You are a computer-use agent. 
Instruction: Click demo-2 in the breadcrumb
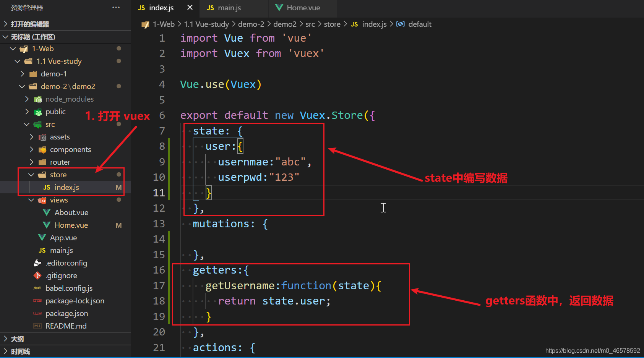[251, 24]
